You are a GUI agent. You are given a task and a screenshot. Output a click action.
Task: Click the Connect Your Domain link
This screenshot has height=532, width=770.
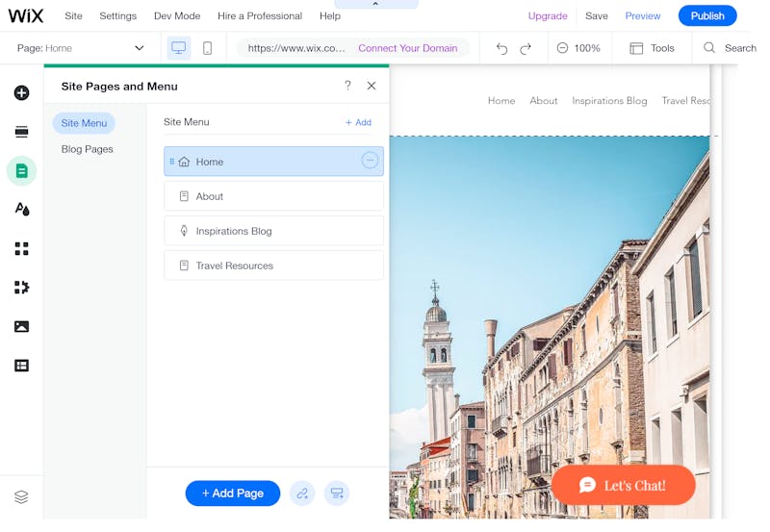coord(407,48)
